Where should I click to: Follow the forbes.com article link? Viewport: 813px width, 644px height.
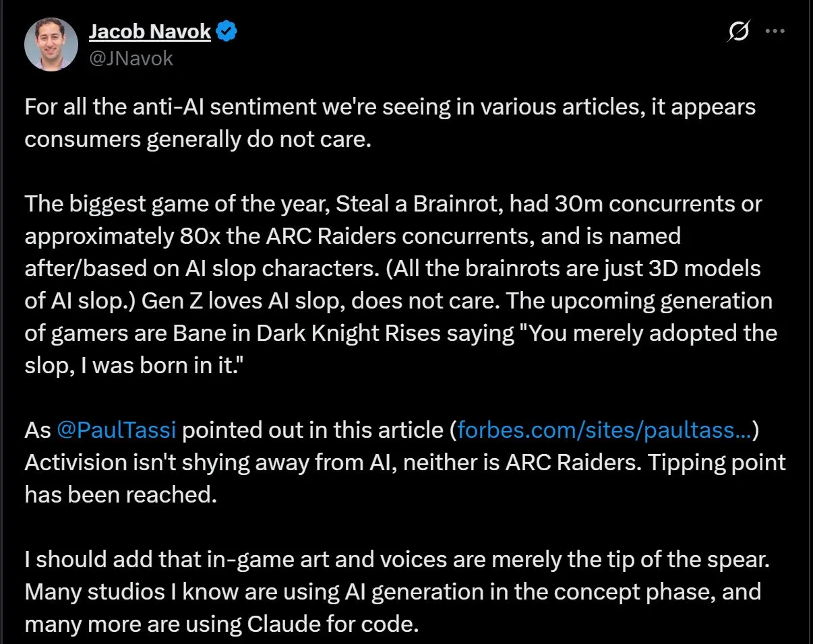pyautogui.click(x=605, y=430)
